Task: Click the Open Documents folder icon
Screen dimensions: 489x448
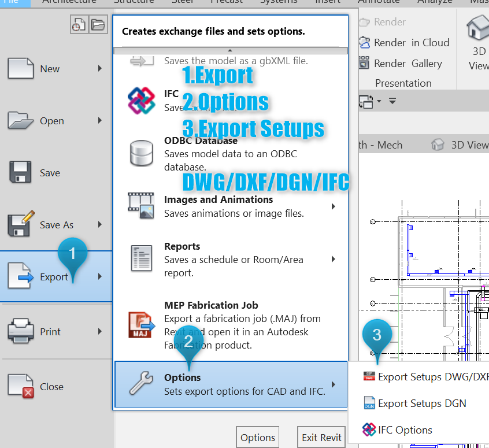Action: coord(98,24)
